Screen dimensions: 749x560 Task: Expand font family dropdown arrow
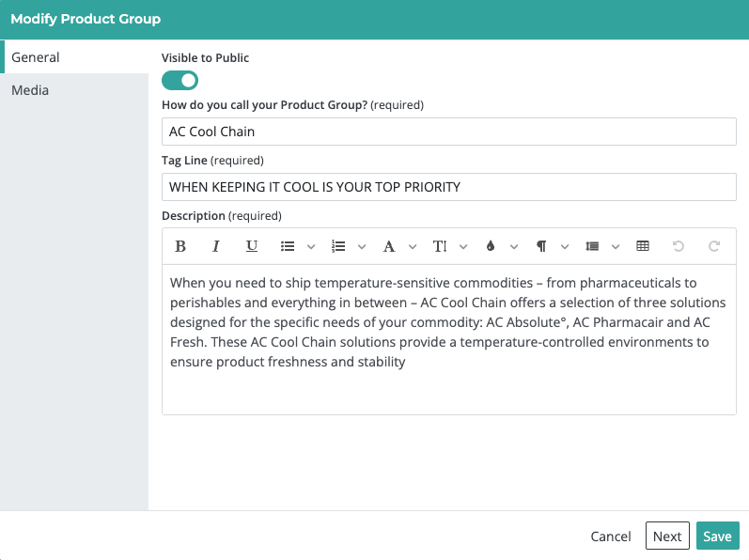click(413, 247)
